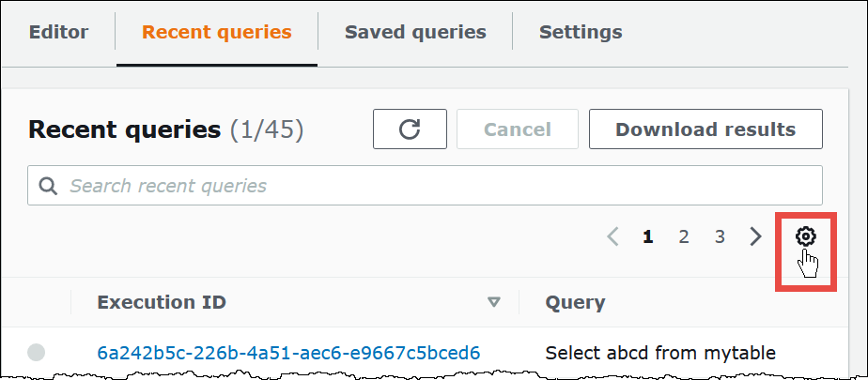This screenshot has height=380, width=868.
Task: Click the search magnifier icon
Action: [48, 186]
